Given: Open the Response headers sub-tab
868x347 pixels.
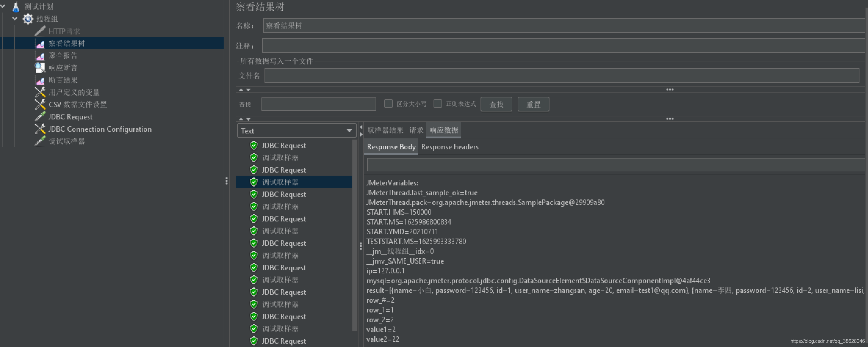Looking at the screenshot, I should point(449,147).
